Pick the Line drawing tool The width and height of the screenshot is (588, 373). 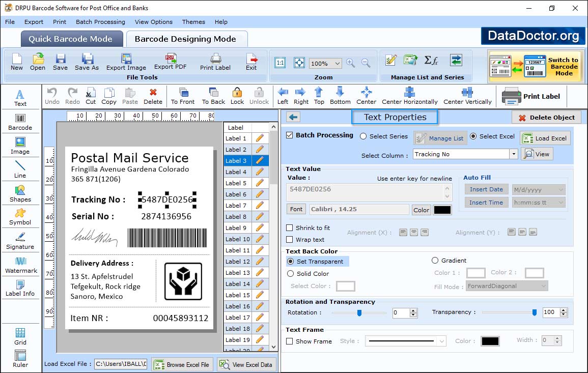(x=20, y=169)
